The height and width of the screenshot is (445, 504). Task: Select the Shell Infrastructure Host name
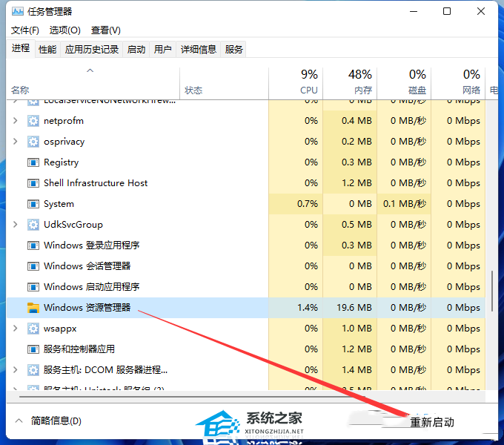96,183
